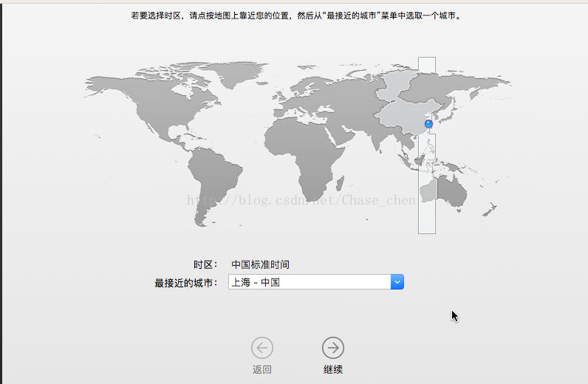Click the 返回 label below arrow

(262, 369)
